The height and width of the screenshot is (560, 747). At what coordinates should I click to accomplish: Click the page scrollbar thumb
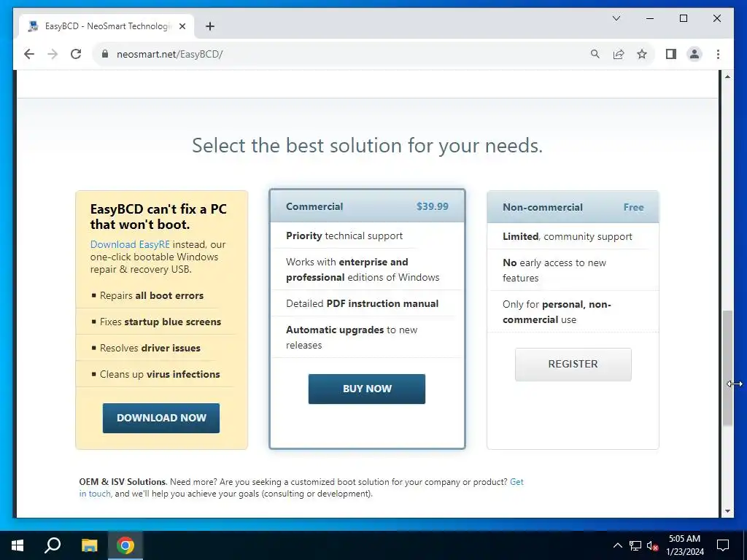tap(727, 368)
